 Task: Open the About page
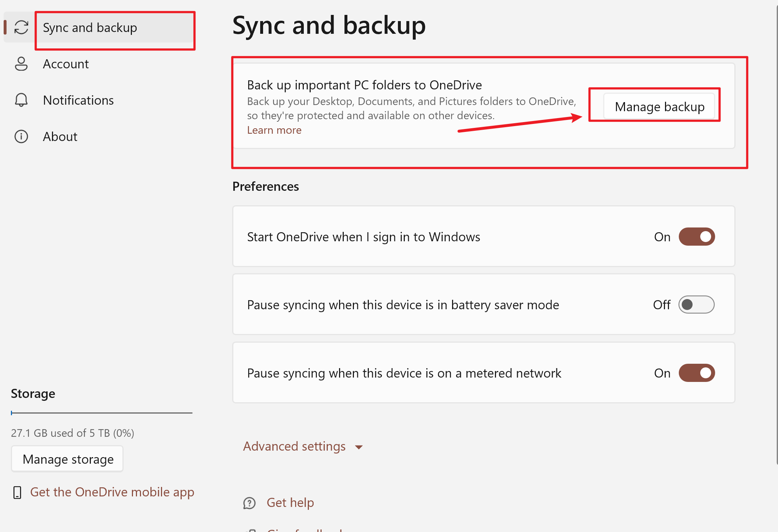(60, 137)
